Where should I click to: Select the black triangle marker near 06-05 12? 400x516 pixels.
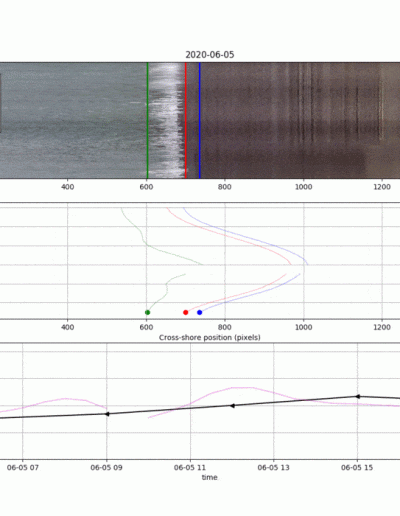[x=233, y=406]
